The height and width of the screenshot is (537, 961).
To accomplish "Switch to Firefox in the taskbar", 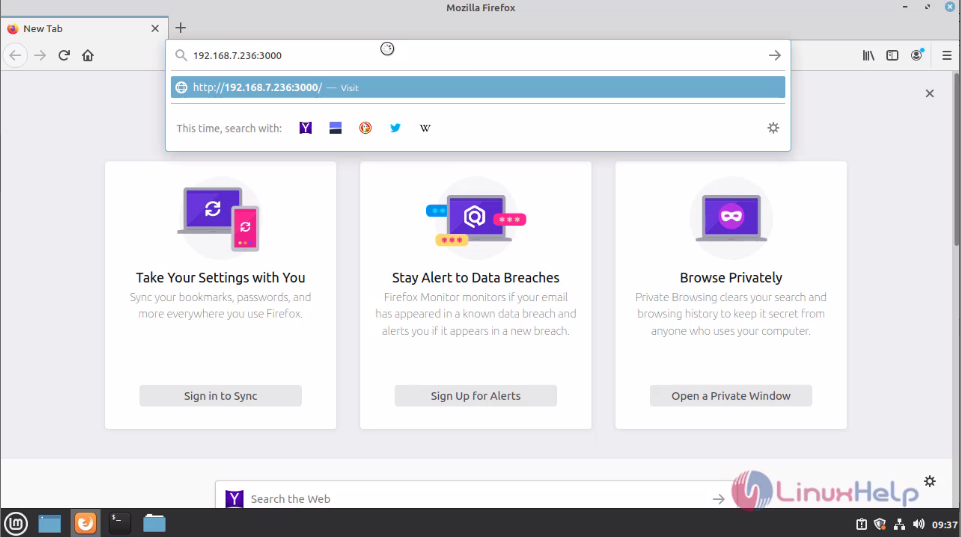I will tap(85, 523).
